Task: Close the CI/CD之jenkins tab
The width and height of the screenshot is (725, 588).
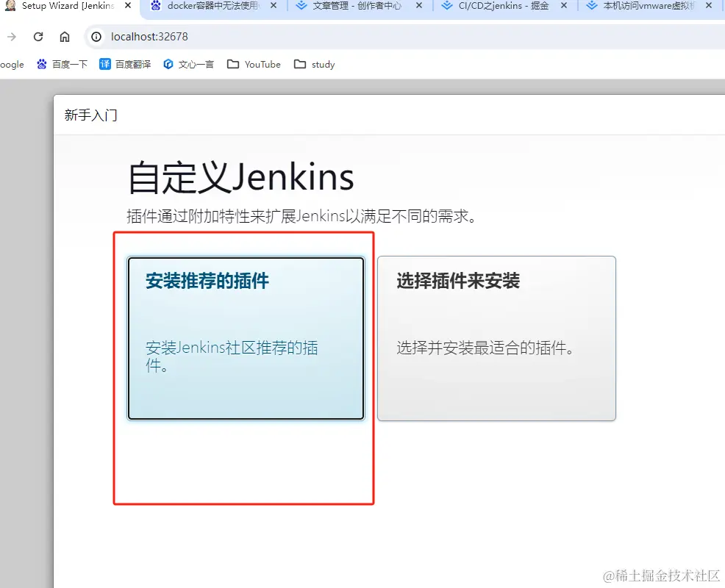Action: click(564, 6)
